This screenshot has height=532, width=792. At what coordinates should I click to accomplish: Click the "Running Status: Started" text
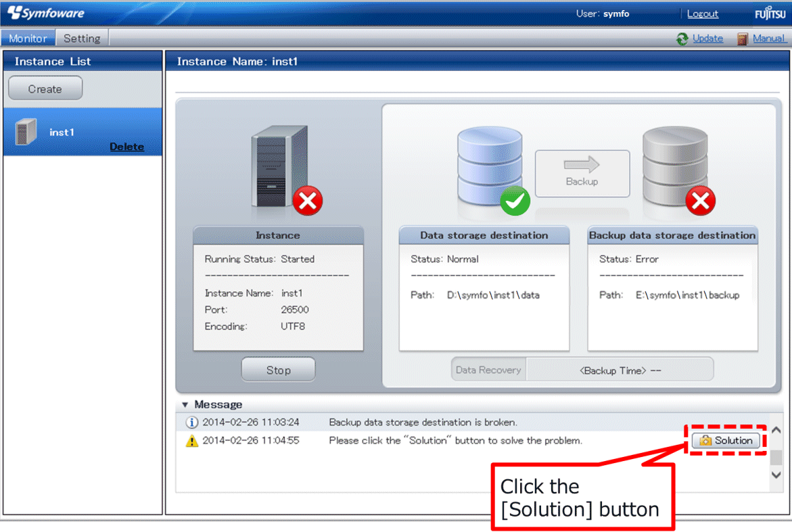point(260,259)
